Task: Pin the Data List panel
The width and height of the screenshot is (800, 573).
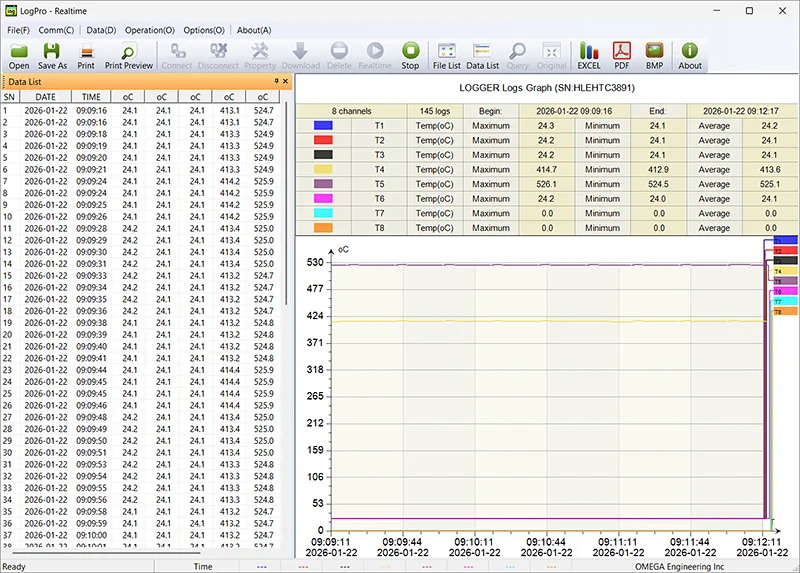Action: (x=276, y=81)
